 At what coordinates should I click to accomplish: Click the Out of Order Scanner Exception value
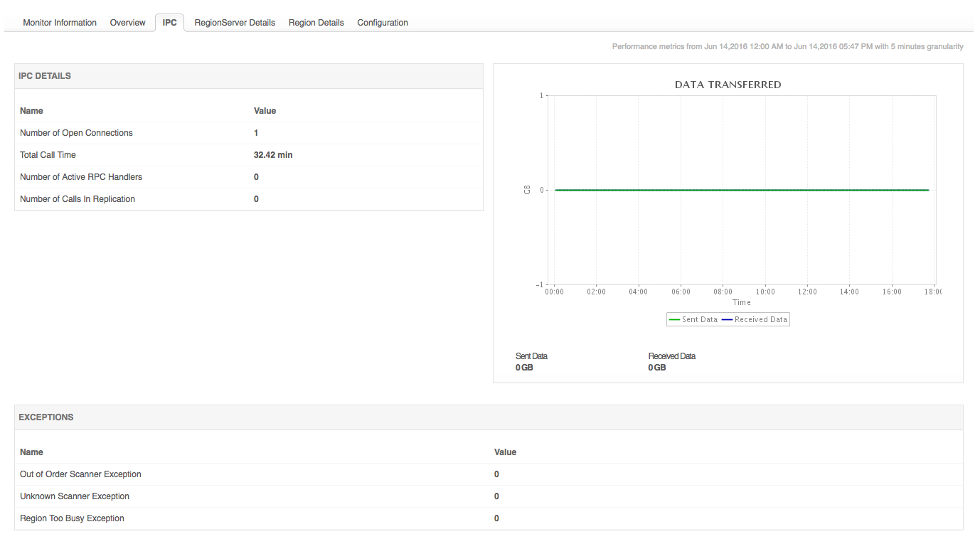pos(496,474)
